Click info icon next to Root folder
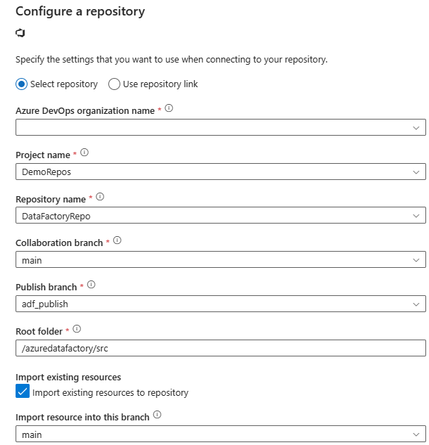The width and height of the screenshot is (429, 445). 77,329
